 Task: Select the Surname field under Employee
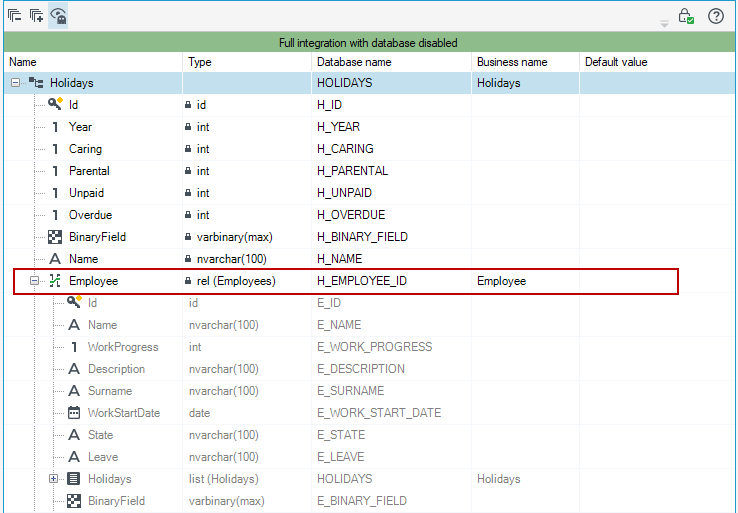pos(369,391)
